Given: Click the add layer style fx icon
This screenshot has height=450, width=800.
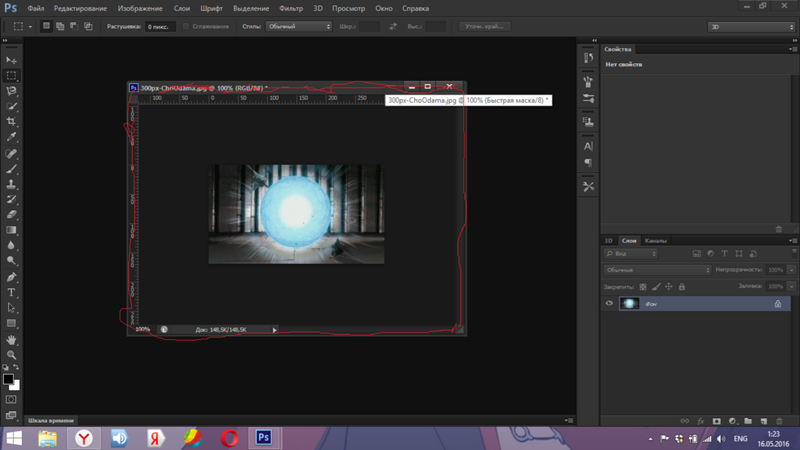Looking at the screenshot, I should [x=701, y=421].
